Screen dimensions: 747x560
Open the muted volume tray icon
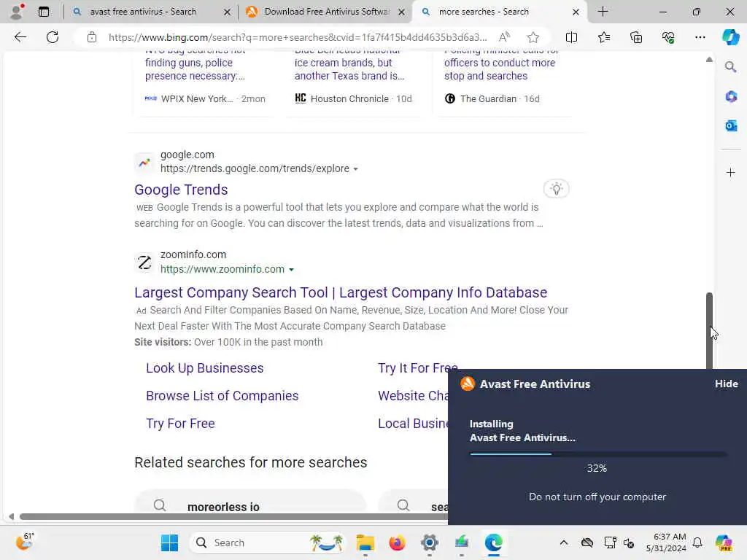pos(629,542)
